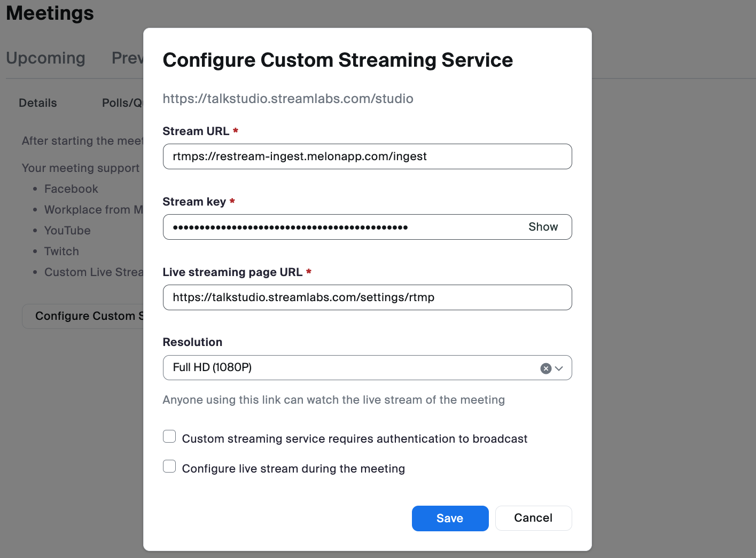
Task: Click the rtmps ingest URL text
Action: [299, 156]
